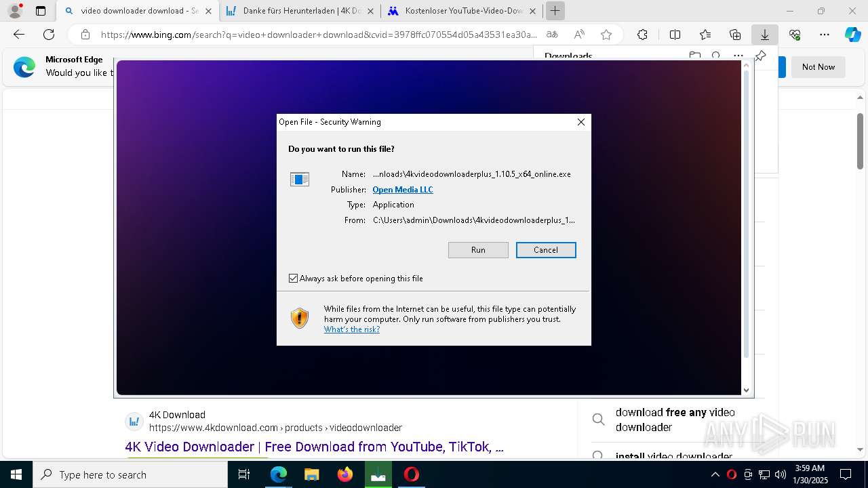The image size is (868, 488).
Task: Open the 4kdownload.com URL under result
Action: [x=275, y=428]
